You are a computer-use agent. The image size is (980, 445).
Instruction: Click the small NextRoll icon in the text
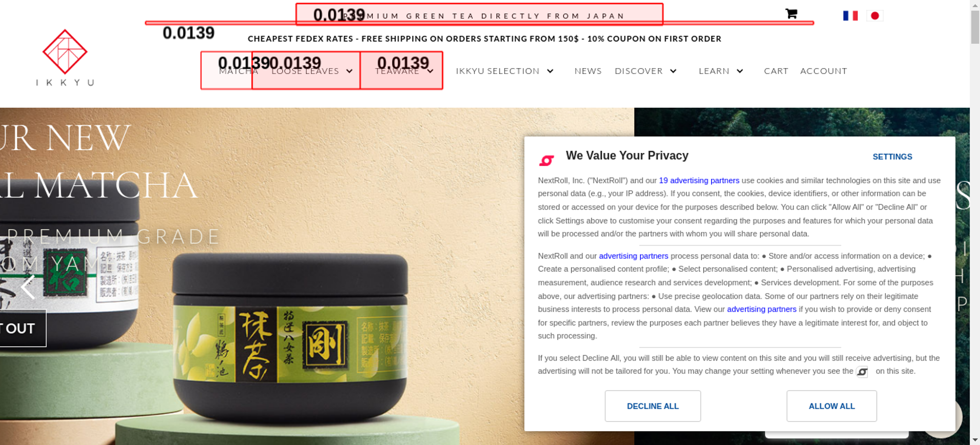pyautogui.click(x=862, y=372)
